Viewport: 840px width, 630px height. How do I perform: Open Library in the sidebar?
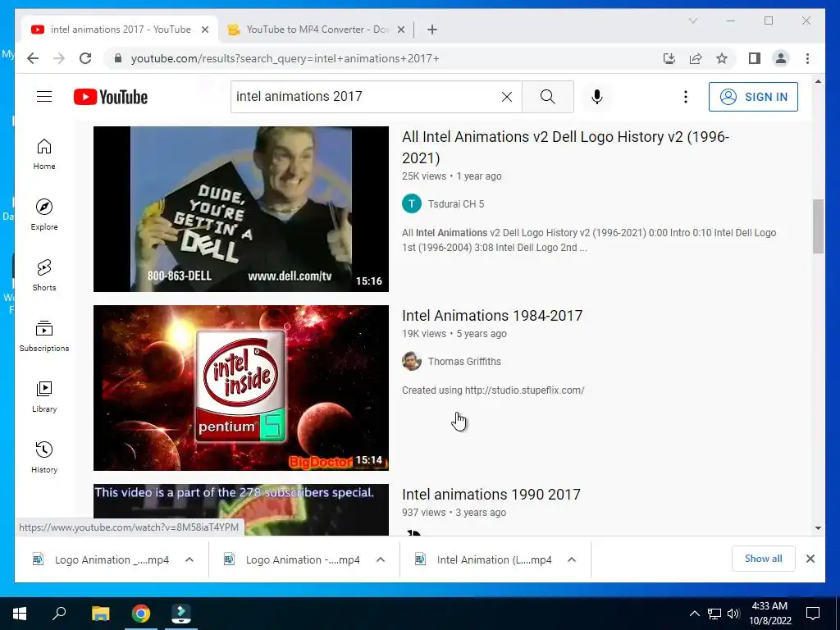point(44,396)
